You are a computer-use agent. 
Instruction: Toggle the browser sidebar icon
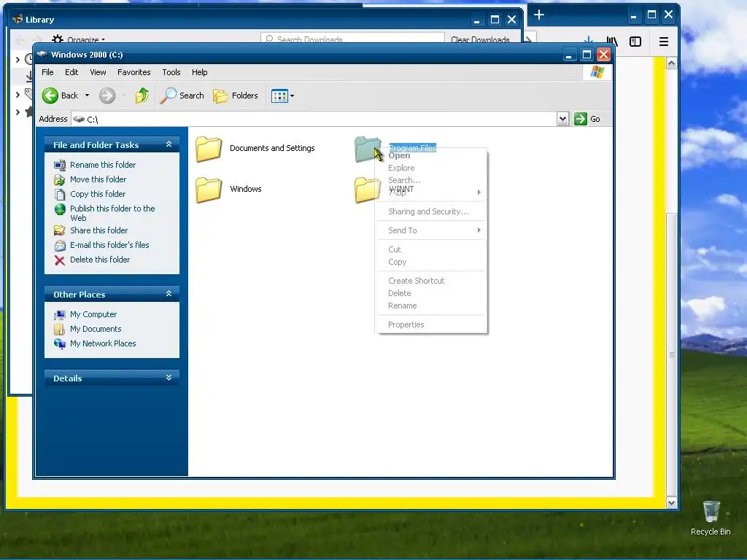[635, 42]
